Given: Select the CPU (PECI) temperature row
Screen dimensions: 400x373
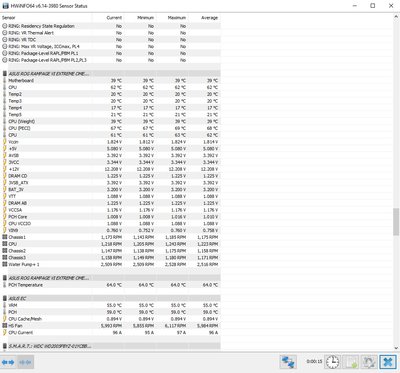Looking at the screenshot, I should (x=110, y=128).
